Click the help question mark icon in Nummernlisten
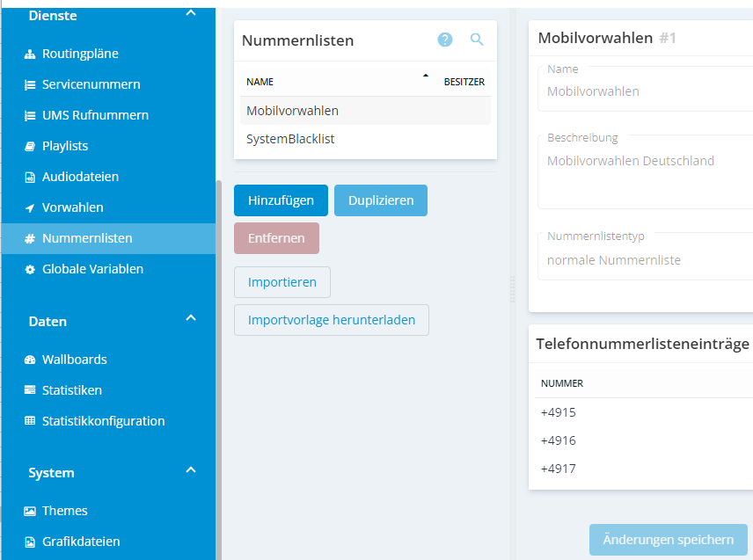The width and height of the screenshot is (753, 560). (445, 40)
